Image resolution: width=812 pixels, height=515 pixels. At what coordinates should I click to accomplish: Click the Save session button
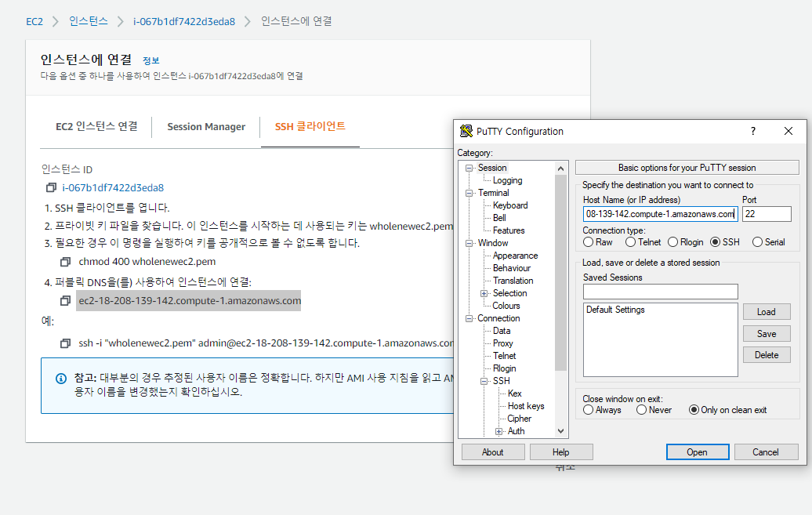click(767, 334)
